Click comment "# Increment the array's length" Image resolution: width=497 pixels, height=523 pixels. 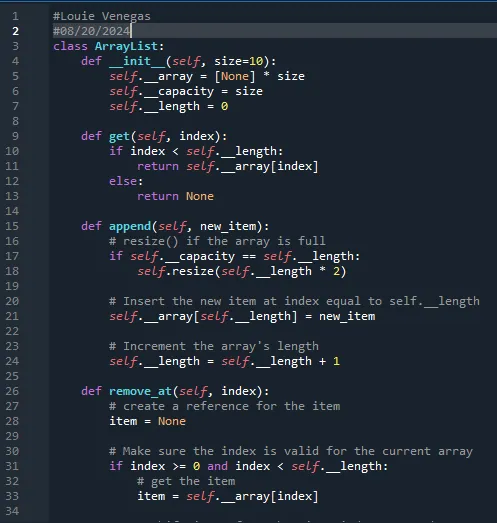click(214, 346)
